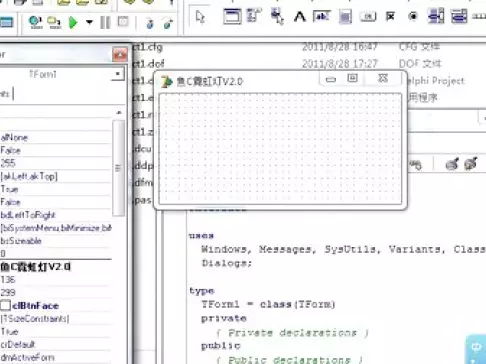The image size is (486, 364).
Task: Pick the Edit box component
Action: [321, 16]
